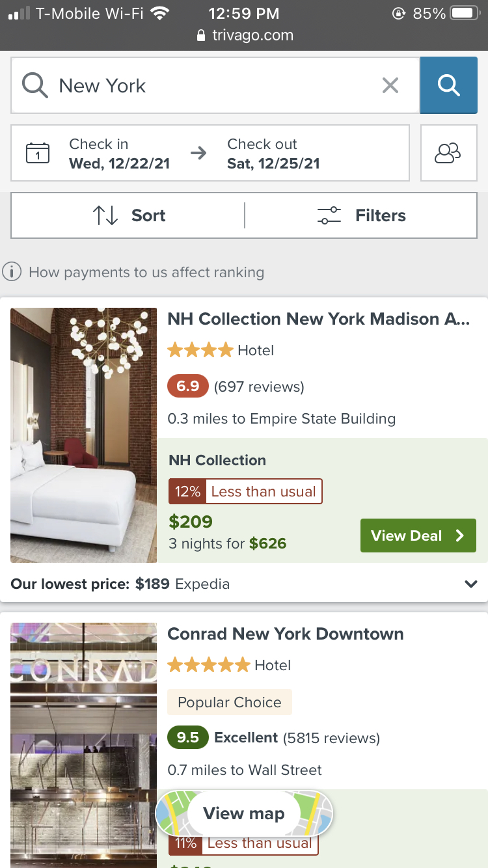The height and width of the screenshot is (868, 488).
Task: Select the Check in date Wed, 12/22/21
Action: (119, 154)
